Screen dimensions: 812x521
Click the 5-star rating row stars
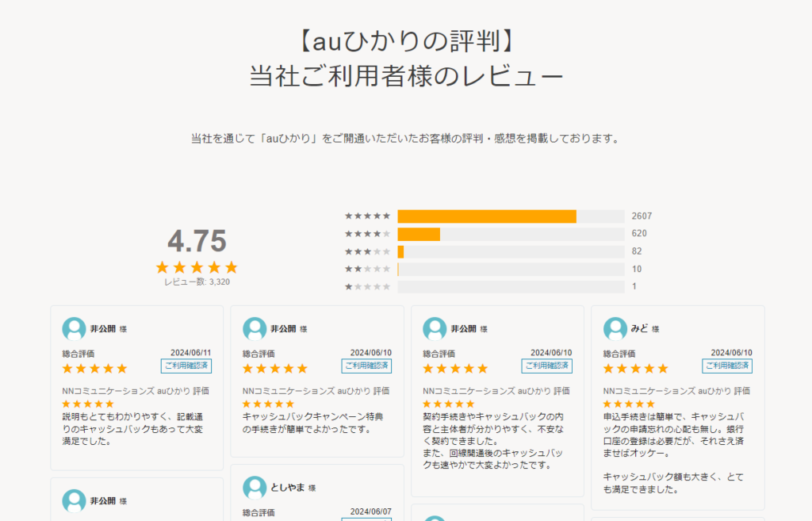click(x=368, y=216)
